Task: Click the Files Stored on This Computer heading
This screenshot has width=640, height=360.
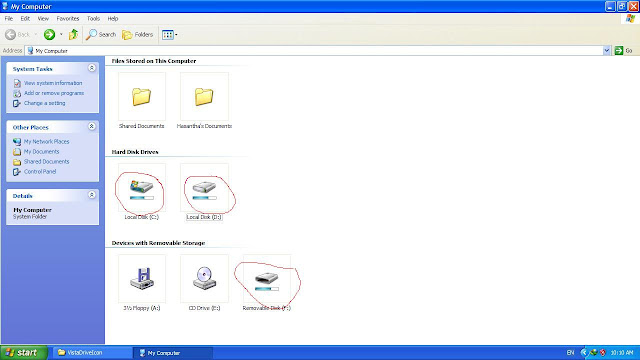Action: [154, 61]
